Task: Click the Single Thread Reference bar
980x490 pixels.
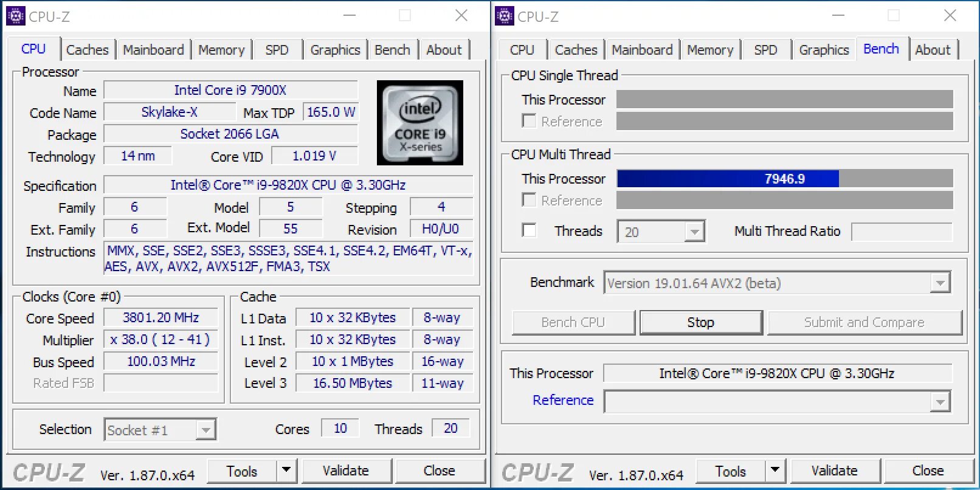Action: point(785,121)
